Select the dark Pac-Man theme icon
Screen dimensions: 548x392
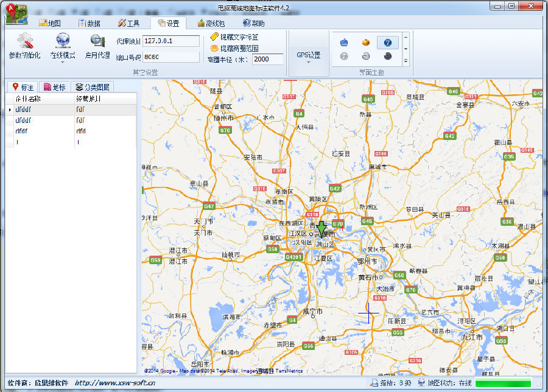388,56
